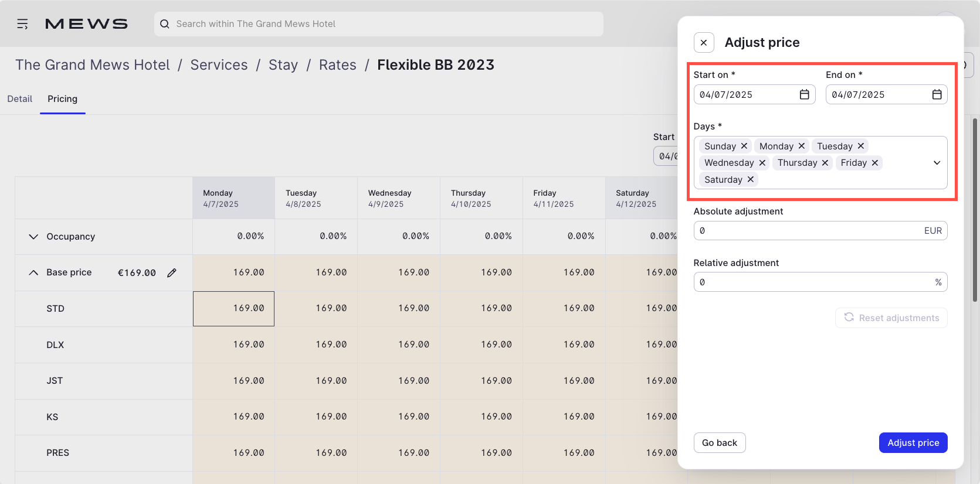Click the DLX row label
Image resolution: width=980 pixels, height=484 pixels.
pyautogui.click(x=55, y=345)
